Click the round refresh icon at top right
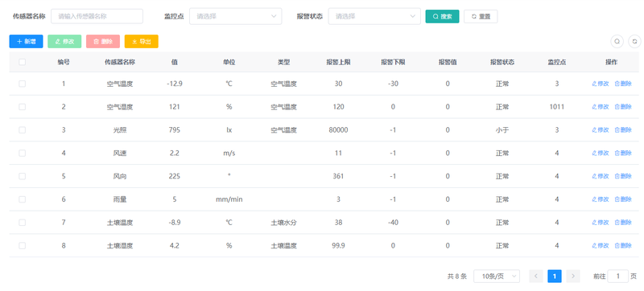644x291 pixels. tap(634, 41)
